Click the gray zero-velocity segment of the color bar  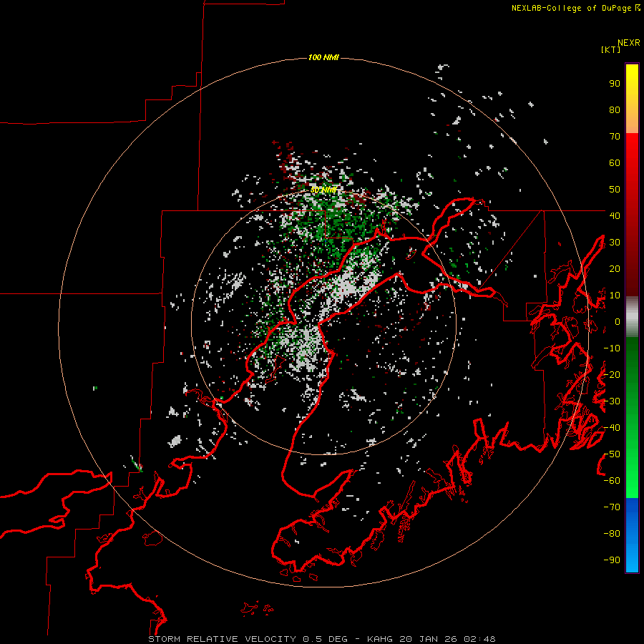[x=632, y=317]
